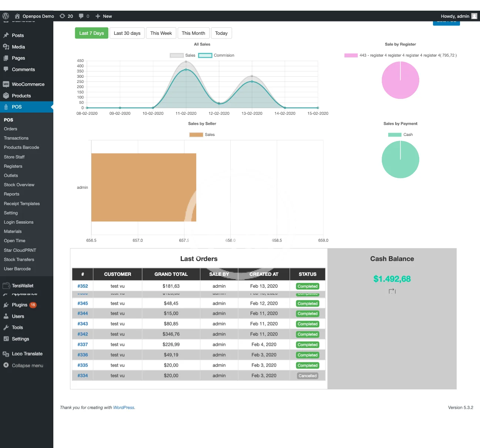Click the This Month filter button

pos(193,33)
